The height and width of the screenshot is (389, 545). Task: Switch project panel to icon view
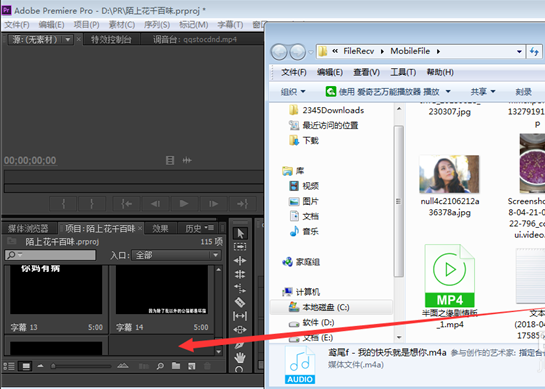pos(26,366)
